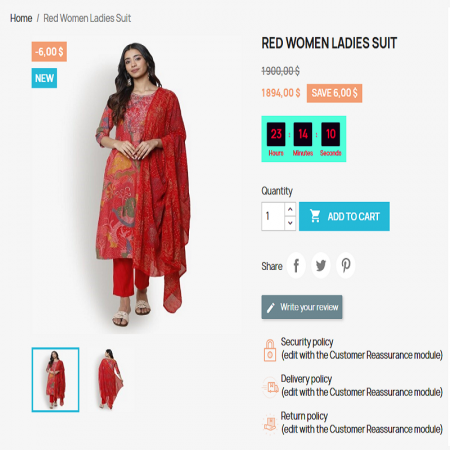Go to Home via breadcrumb
Image resolution: width=450 pixels, height=450 pixels.
point(21,18)
